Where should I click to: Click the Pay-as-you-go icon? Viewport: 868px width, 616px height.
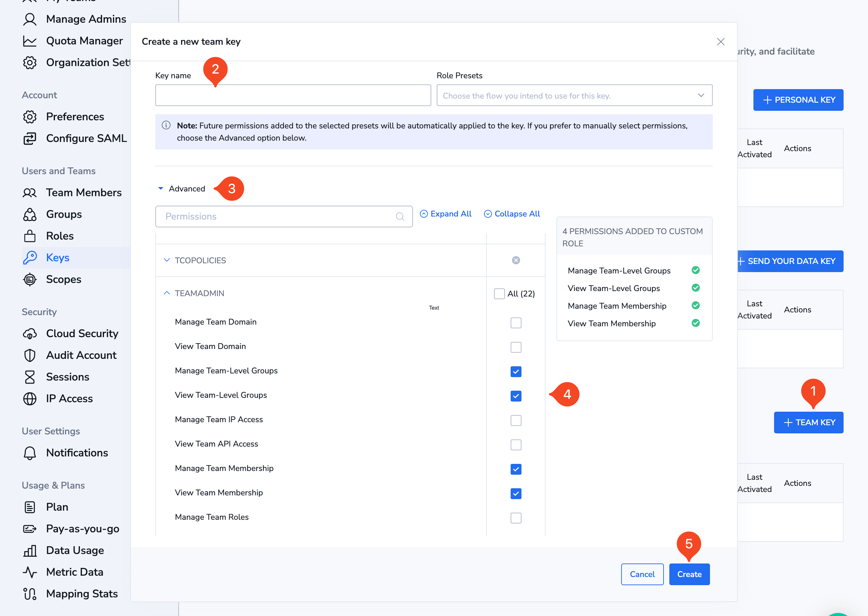click(x=29, y=528)
